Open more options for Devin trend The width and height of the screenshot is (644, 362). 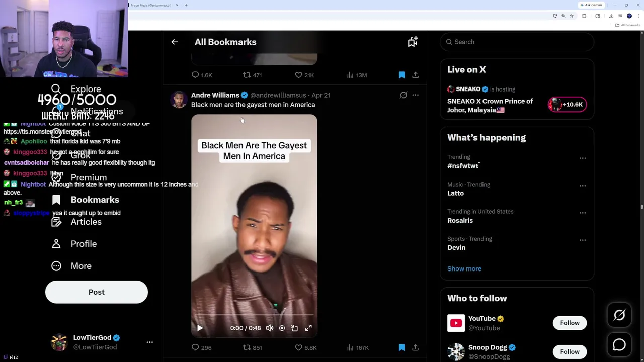pyautogui.click(x=583, y=240)
